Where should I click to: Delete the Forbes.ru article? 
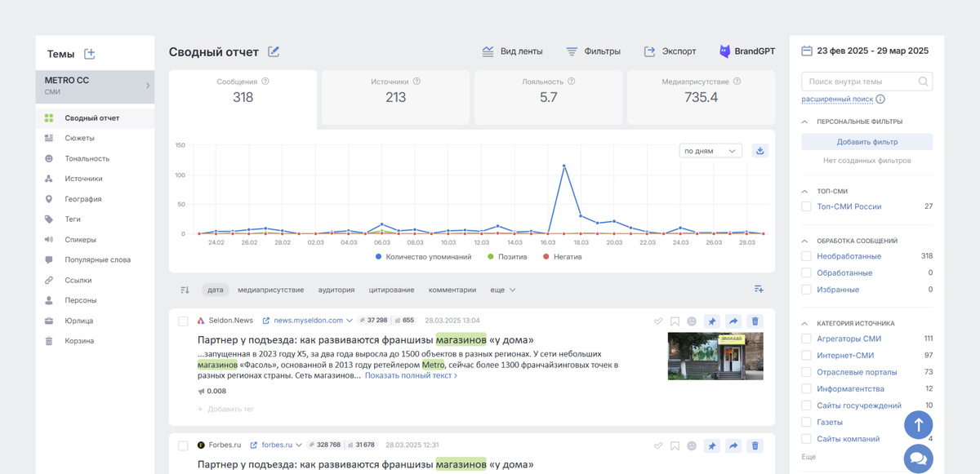click(x=755, y=445)
